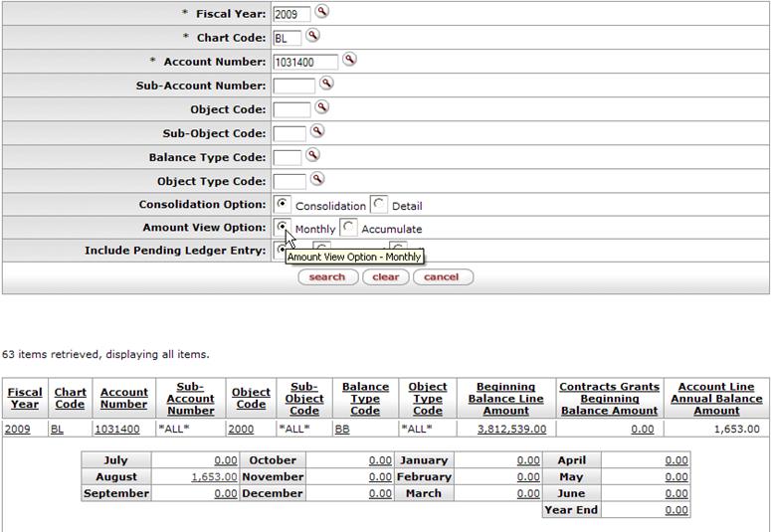Sort by Object Type Code column header

(428, 399)
